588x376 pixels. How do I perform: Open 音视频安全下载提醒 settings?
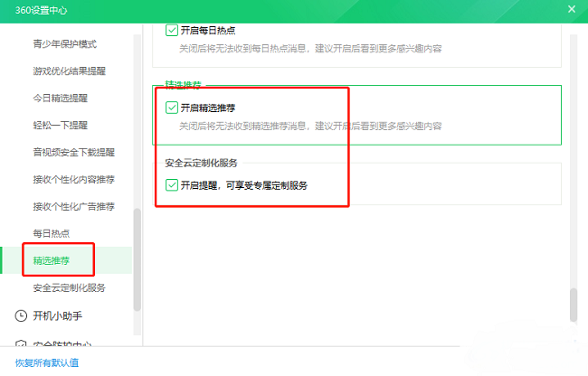73,152
